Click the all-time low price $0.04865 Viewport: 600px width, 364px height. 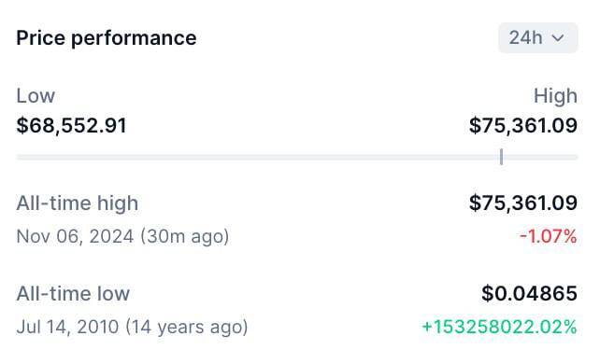pos(529,293)
